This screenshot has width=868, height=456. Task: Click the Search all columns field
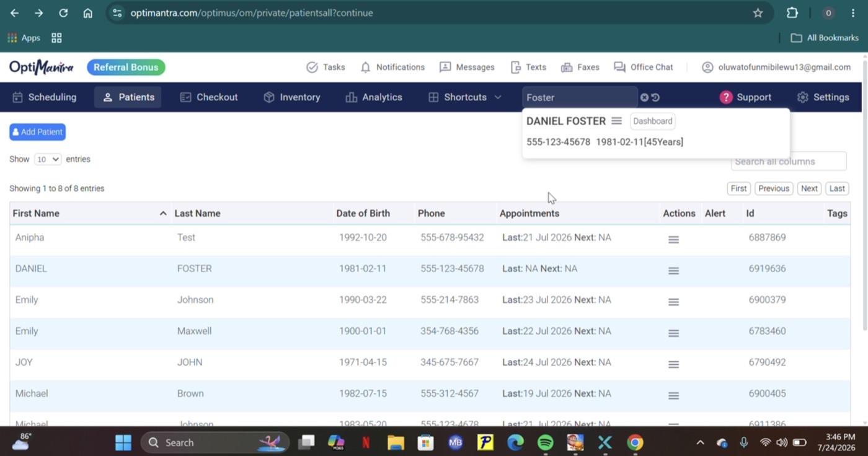pos(789,161)
